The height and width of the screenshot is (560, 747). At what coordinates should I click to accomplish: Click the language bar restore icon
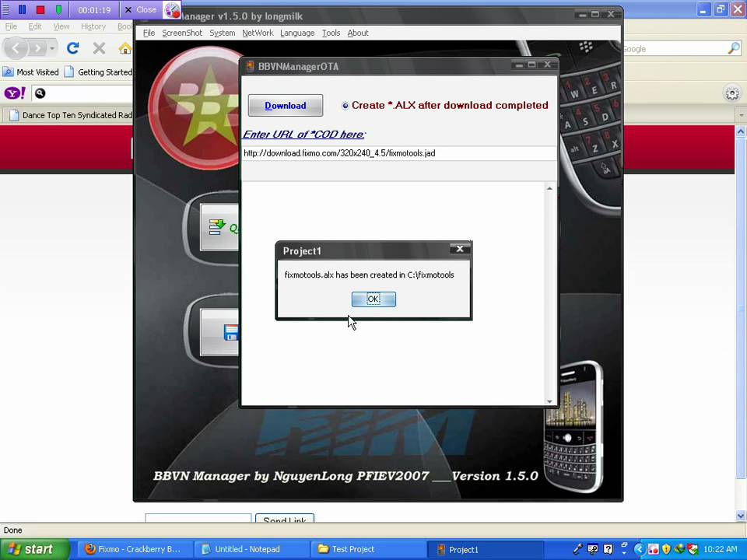(624, 544)
